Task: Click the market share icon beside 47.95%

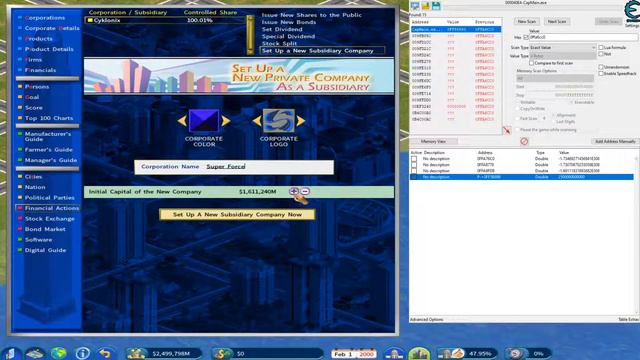Action: point(451,353)
